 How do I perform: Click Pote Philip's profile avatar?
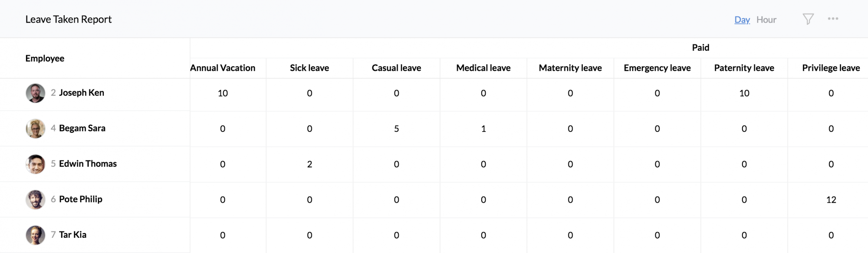point(36,200)
